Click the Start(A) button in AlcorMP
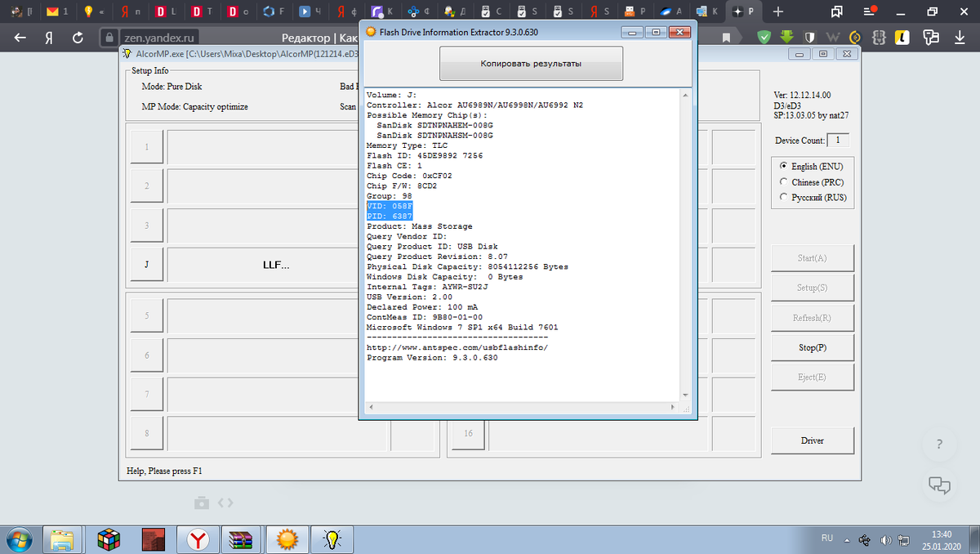This screenshot has height=554, width=980. click(813, 258)
